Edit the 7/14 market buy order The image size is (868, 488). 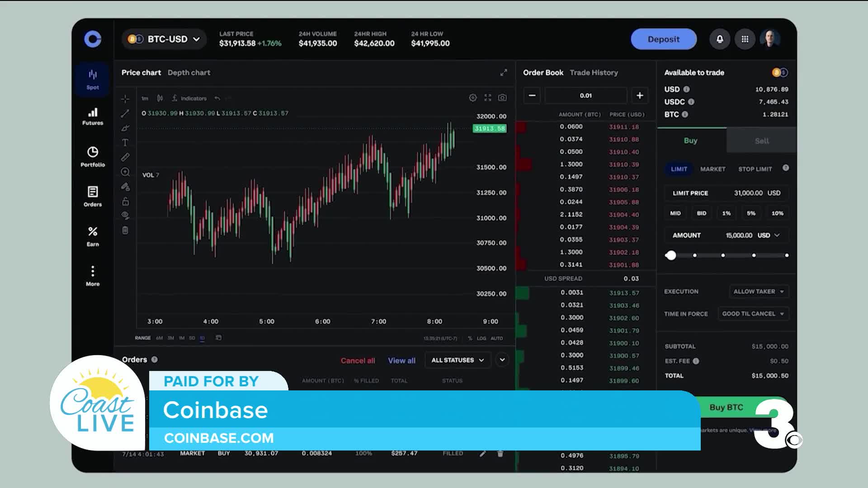coord(483,453)
